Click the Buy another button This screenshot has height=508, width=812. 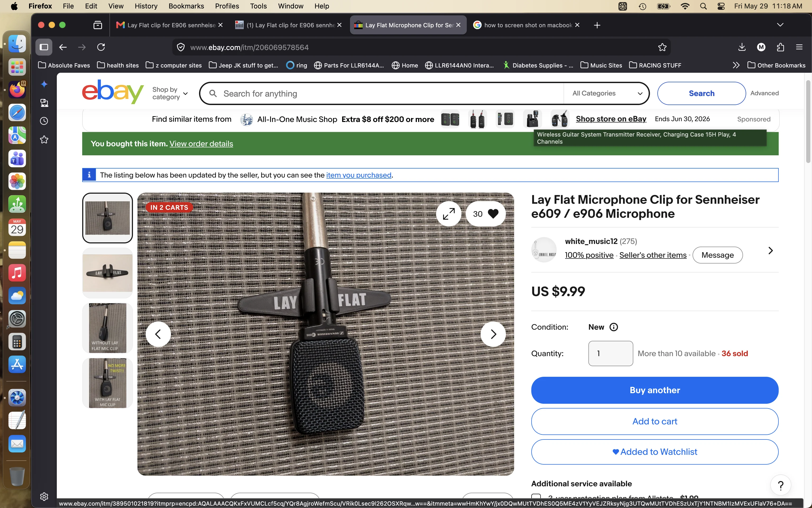(x=655, y=390)
